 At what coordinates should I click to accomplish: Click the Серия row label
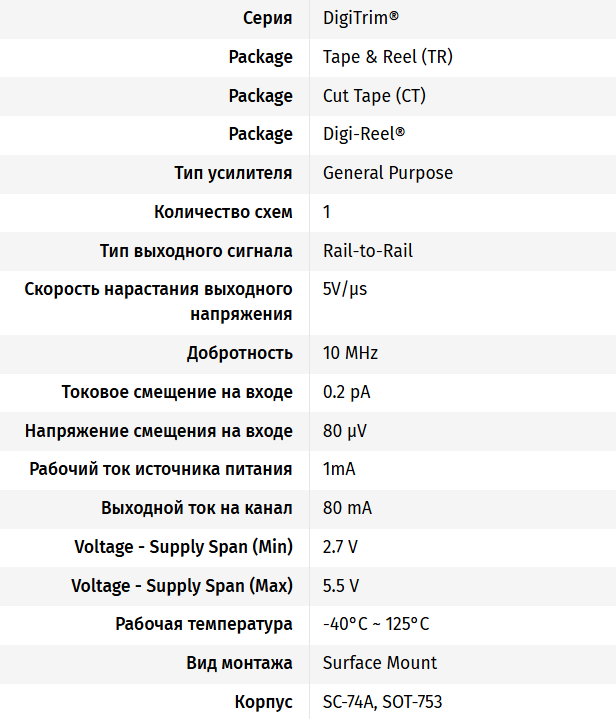[268, 18]
